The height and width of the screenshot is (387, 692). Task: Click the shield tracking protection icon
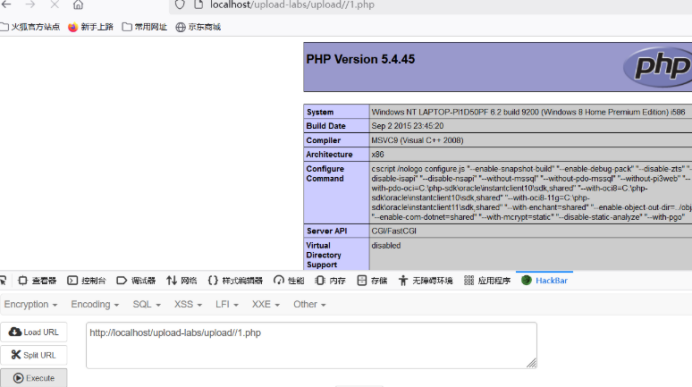pos(180,5)
